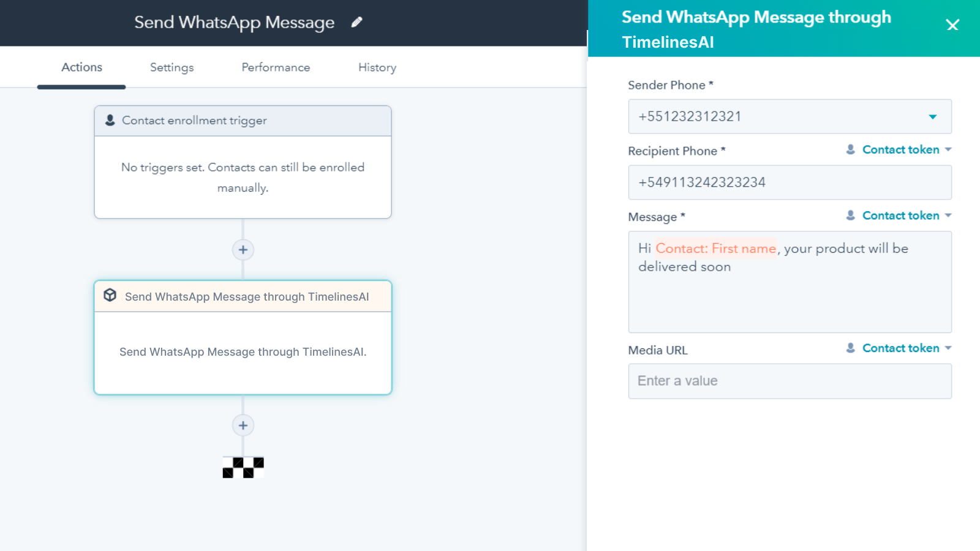Expand the Contact token dropdown for Media URL

click(949, 348)
